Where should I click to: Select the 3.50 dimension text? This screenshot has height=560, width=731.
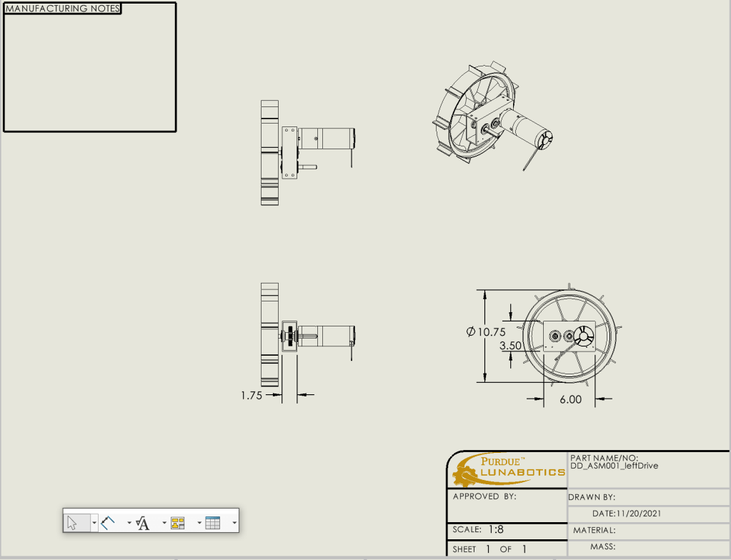[x=510, y=346]
